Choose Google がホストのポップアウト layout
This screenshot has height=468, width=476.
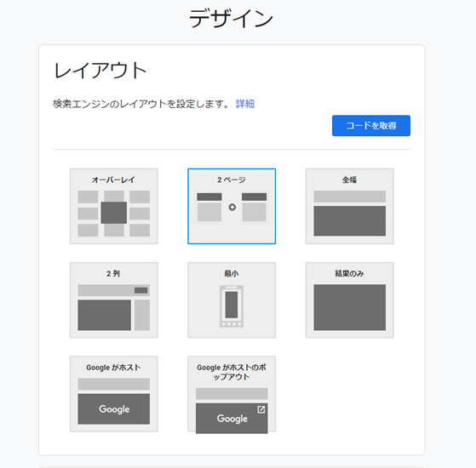[x=232, y=394]
